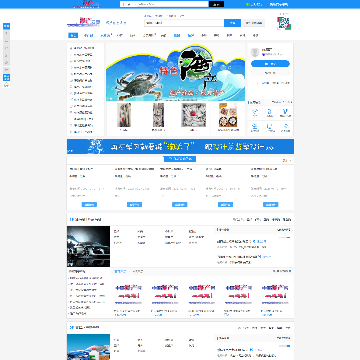Open the bottom-left service icon in right panel
The width and height of the screenshot is (360, 360).
pos(255,127)
